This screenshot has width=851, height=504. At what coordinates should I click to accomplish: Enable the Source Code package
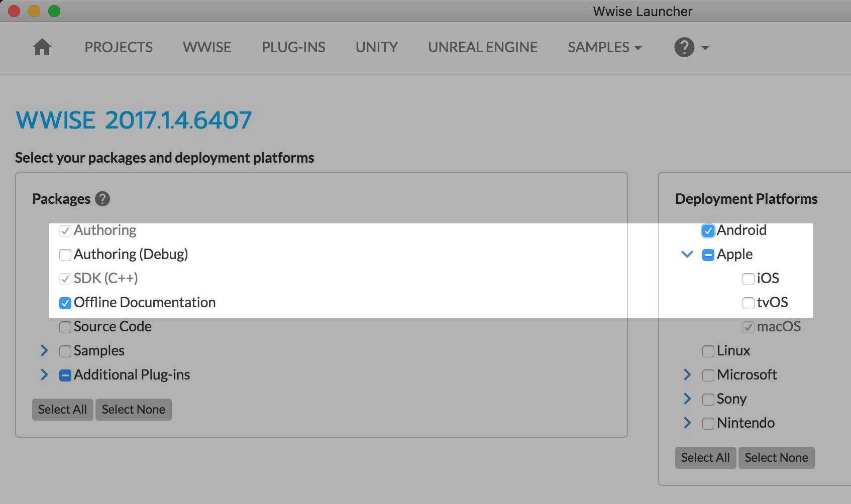65,327
